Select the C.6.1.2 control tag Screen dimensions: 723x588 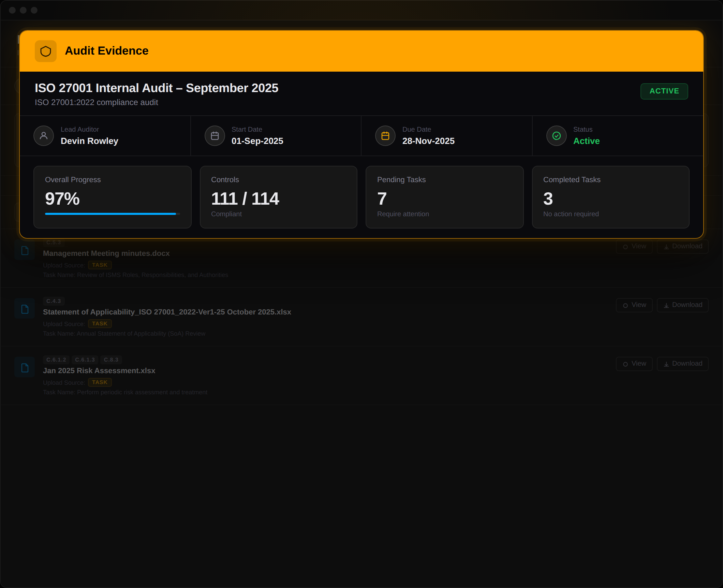pyautogui.click(x=56, y=360)
